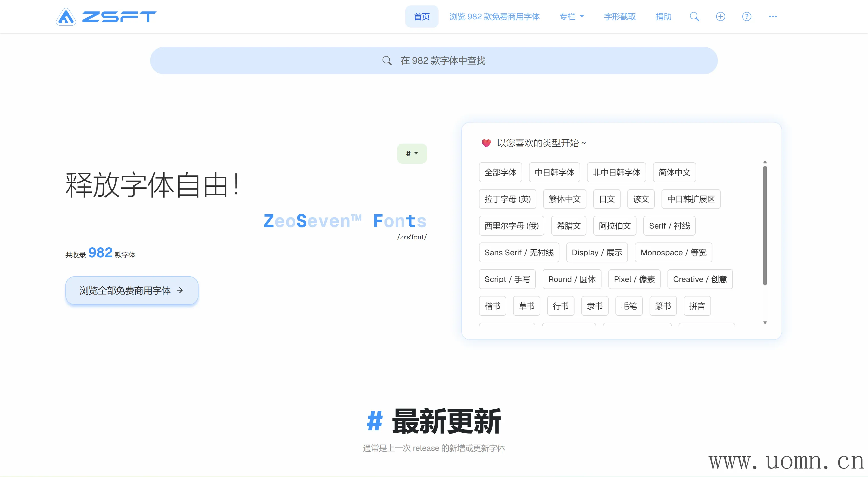The height and width of the screenshot is (477, 868).
Task: Click the arrow on the browse-all-fonts button
Action: point(180,290)
